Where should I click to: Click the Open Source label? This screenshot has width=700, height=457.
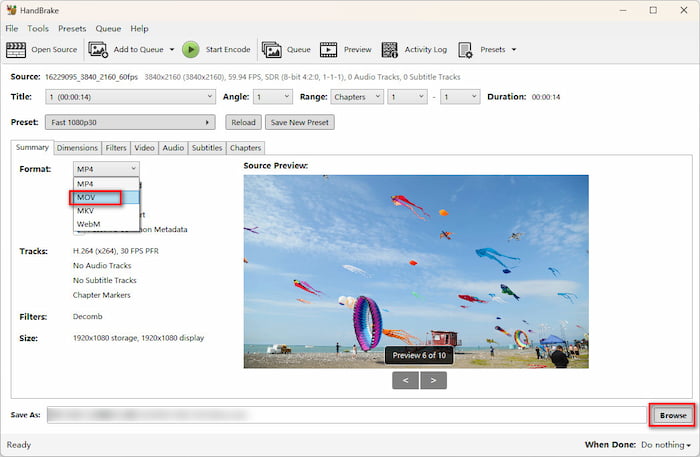(x=54, y=50)
